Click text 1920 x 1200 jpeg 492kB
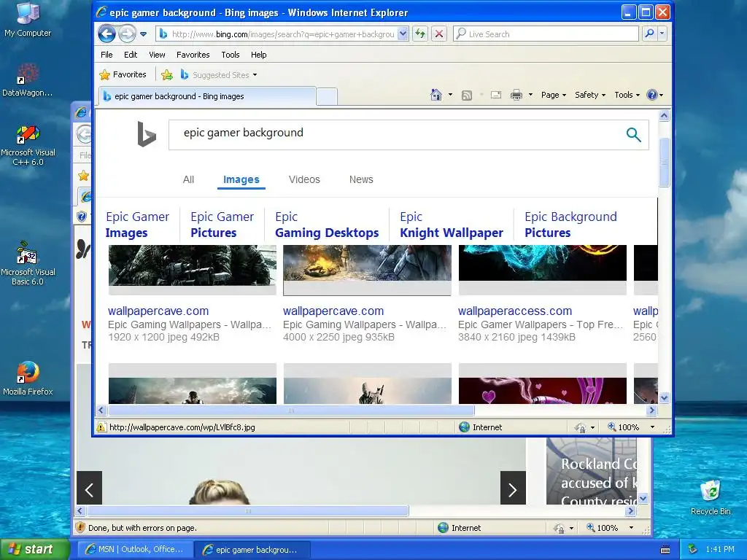This screenshot has height=560, width=747. click(x=163, y=337)
